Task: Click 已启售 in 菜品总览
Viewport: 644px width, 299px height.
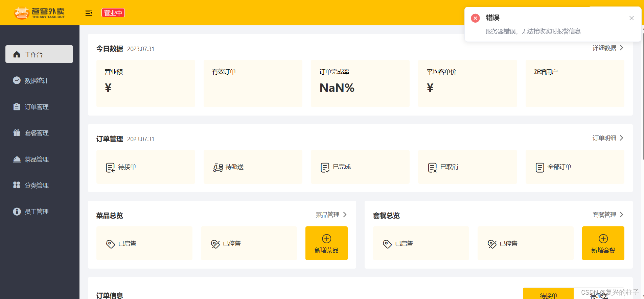Action: tap(144, 243)
